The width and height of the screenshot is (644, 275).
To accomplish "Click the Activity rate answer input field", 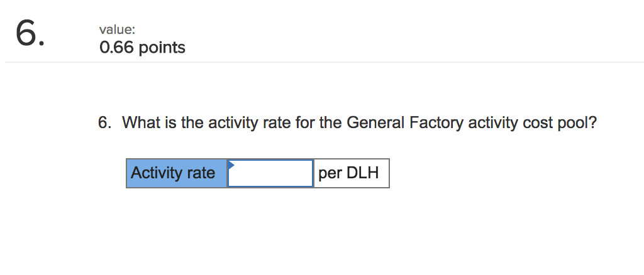I will [x=270, y=173].
